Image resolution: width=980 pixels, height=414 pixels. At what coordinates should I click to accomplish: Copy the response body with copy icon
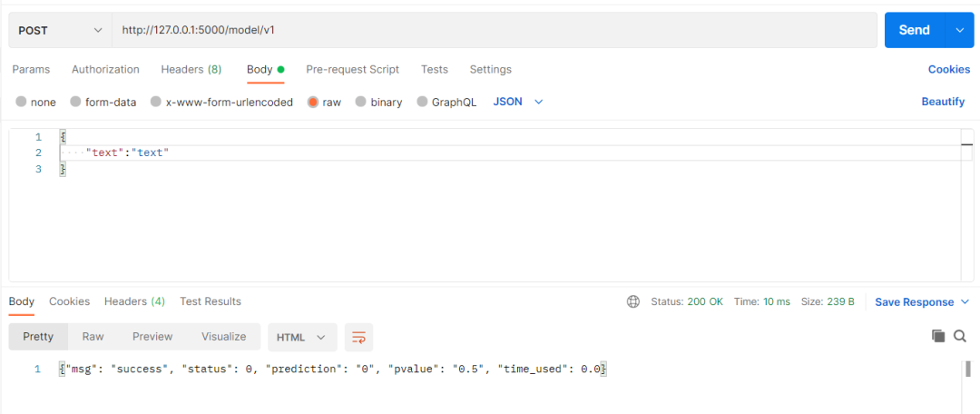click(938, 337)
